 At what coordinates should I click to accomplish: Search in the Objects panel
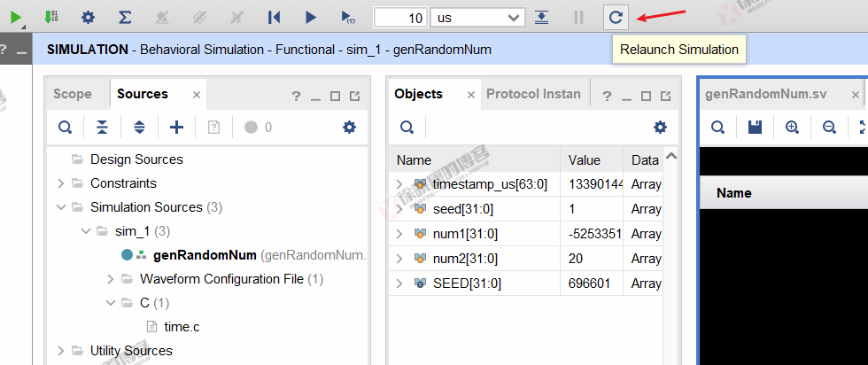(407, 128)
